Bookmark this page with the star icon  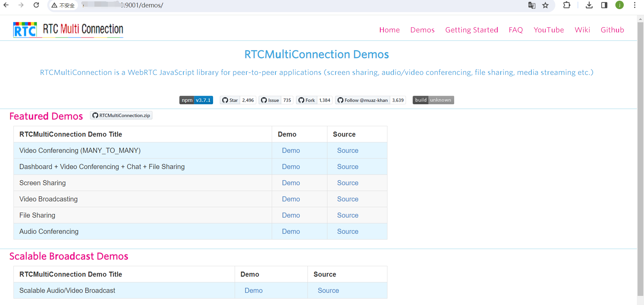point(546,5)
